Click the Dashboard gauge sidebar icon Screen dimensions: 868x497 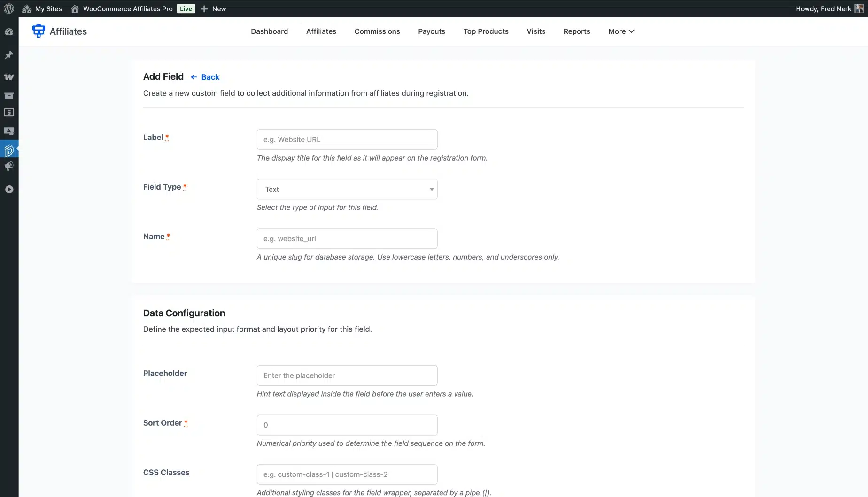(9, 32)
